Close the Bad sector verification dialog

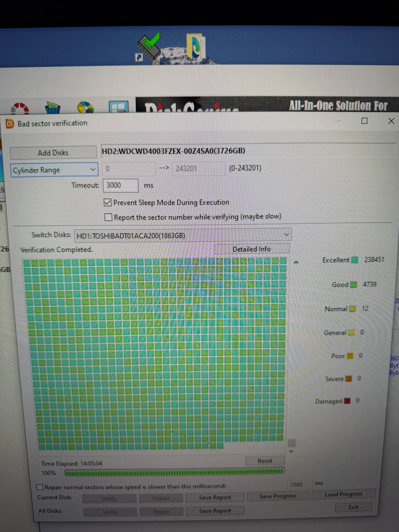coord(391,121)
